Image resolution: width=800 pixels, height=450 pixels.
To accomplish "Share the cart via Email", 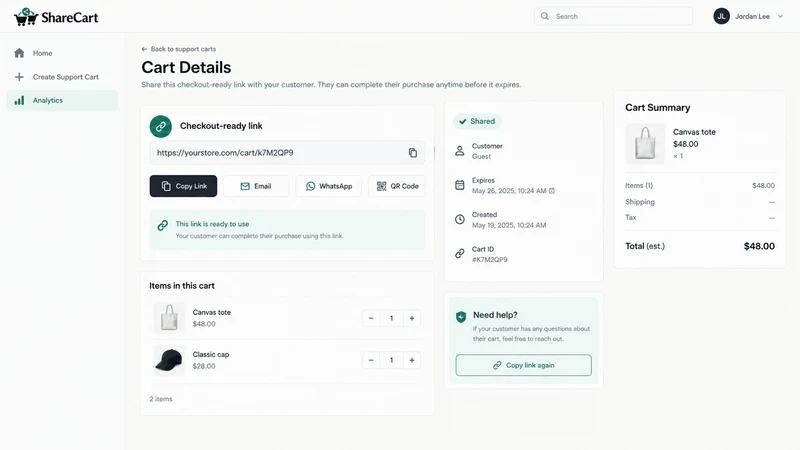I will tap(256, 186).
